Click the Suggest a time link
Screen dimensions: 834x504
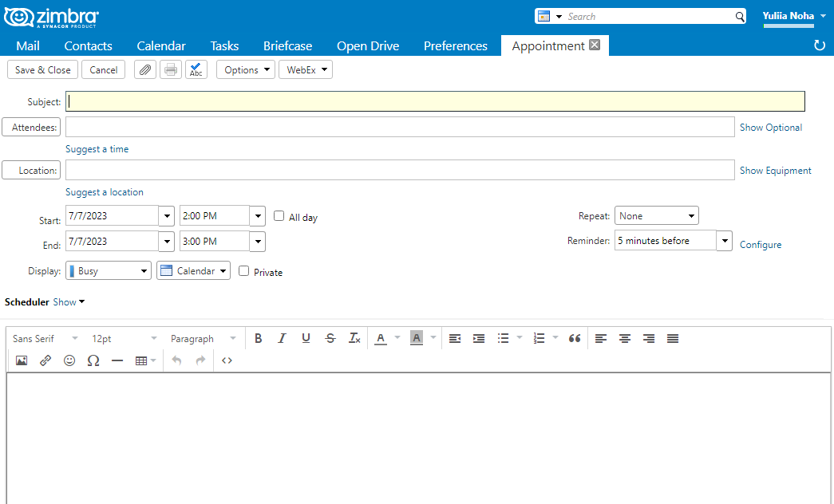pos(97,149)
